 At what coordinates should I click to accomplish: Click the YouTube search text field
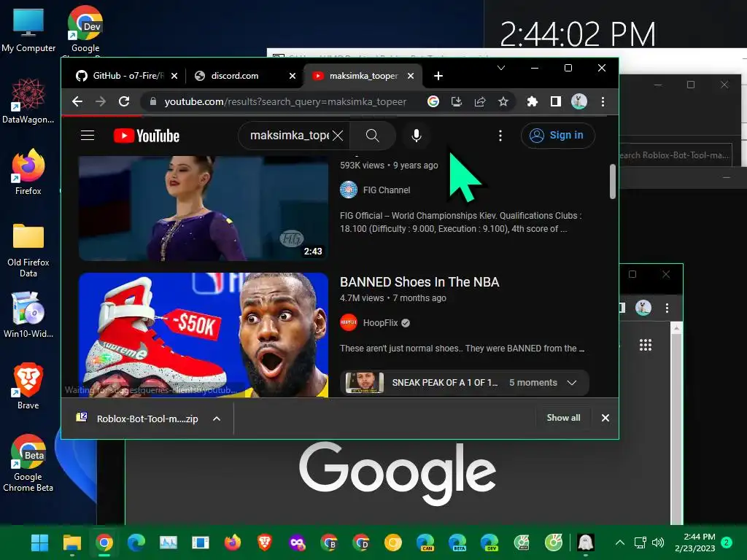coord(290,136)
